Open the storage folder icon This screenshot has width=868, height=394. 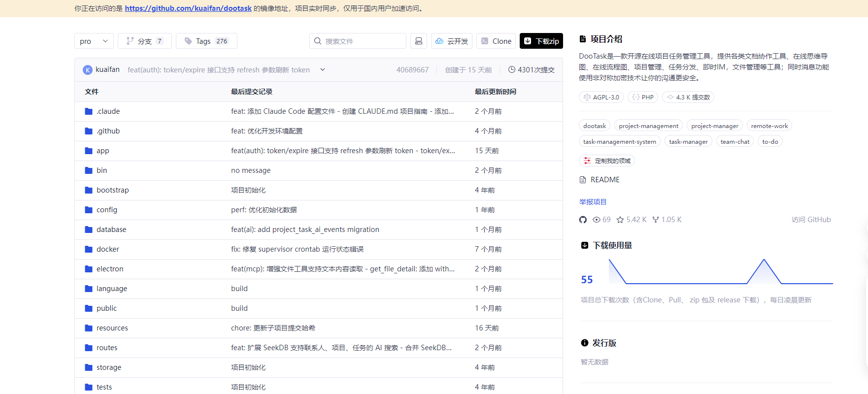tap(89, 367)
